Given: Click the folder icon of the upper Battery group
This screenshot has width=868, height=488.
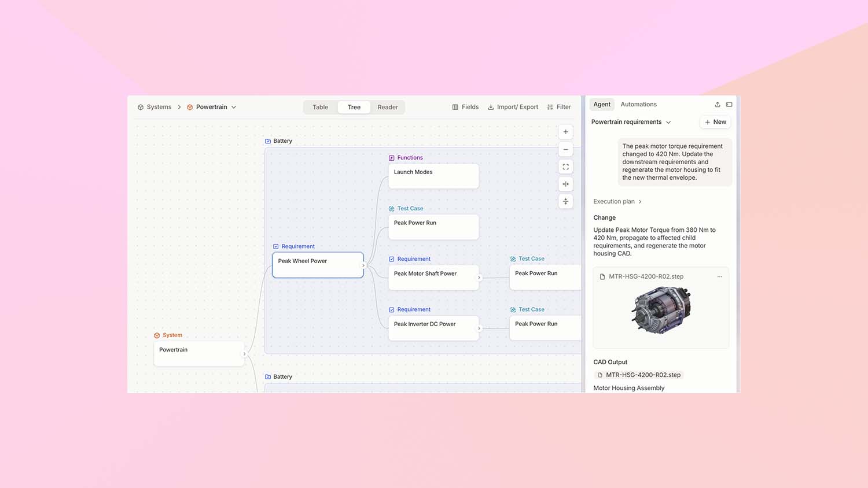Looking at the screenshot, I should pyautogui.click(x=268, y=141).
